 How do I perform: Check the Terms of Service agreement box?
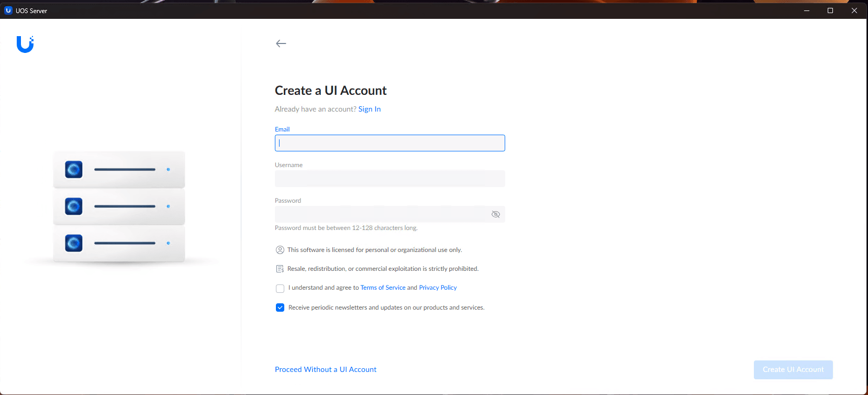(x=280, y=288)
